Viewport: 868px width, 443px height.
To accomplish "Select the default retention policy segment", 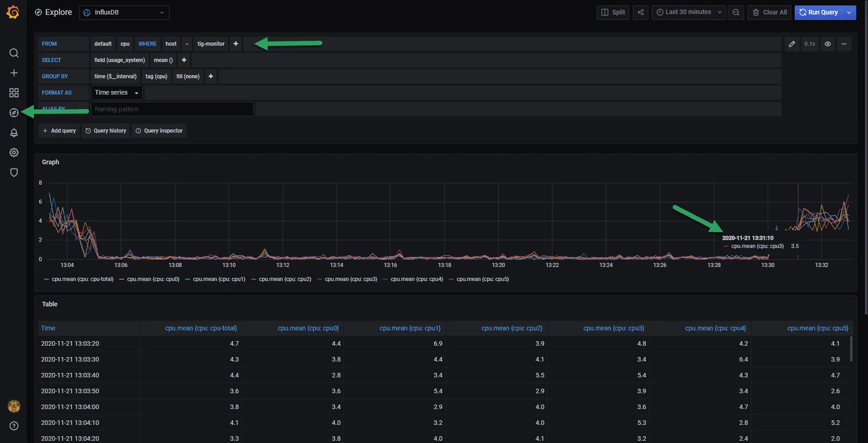I will click(x=103, y=44).
